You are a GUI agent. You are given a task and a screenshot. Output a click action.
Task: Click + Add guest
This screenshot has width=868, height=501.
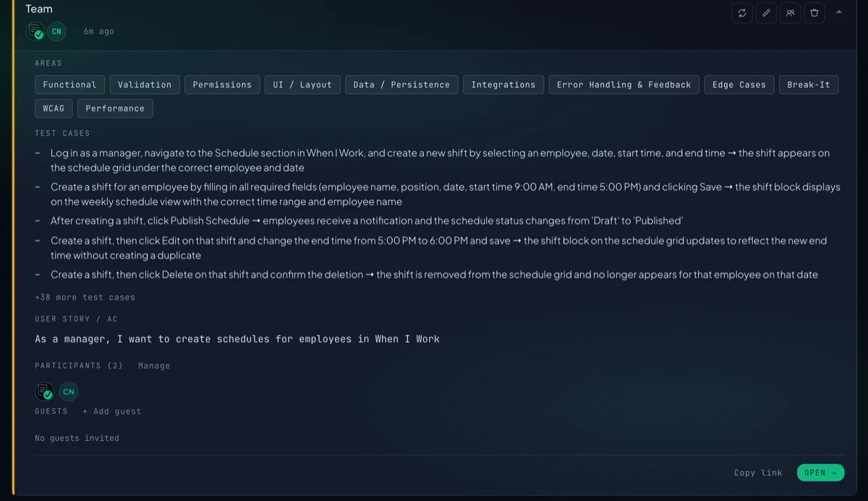111,411
